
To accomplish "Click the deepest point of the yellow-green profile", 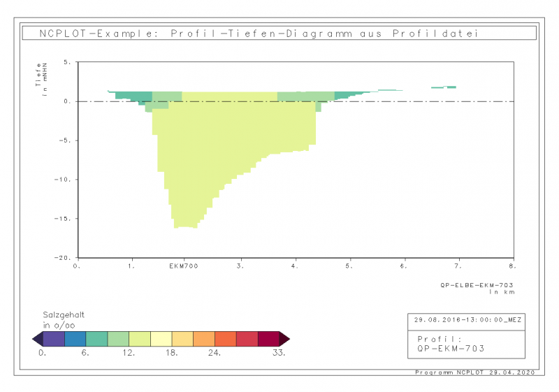I will coord(185,226).
